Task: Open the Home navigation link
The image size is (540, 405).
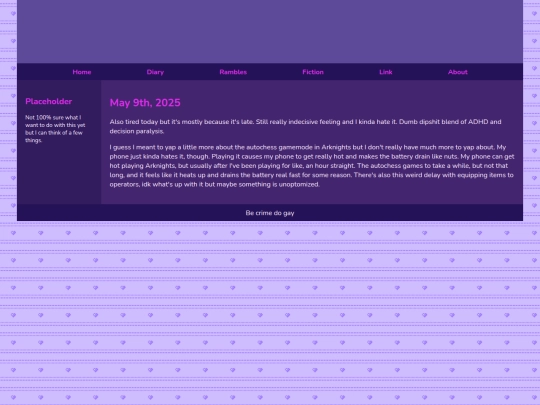Action: (82, 72)
